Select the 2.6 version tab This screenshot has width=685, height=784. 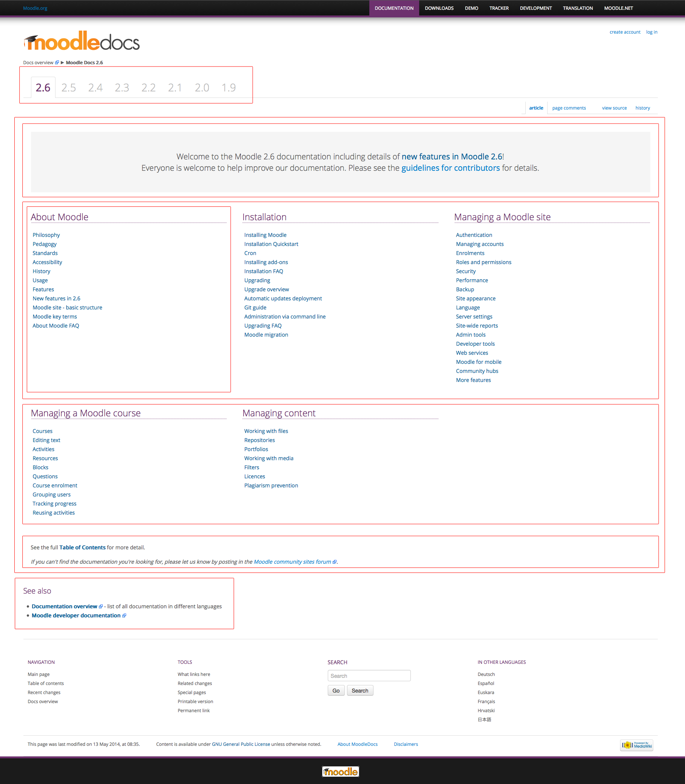43,88
